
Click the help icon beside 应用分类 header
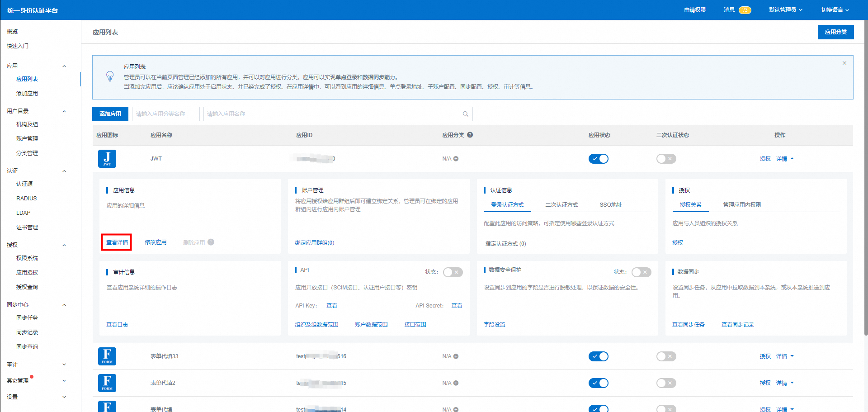pos(470,135)
